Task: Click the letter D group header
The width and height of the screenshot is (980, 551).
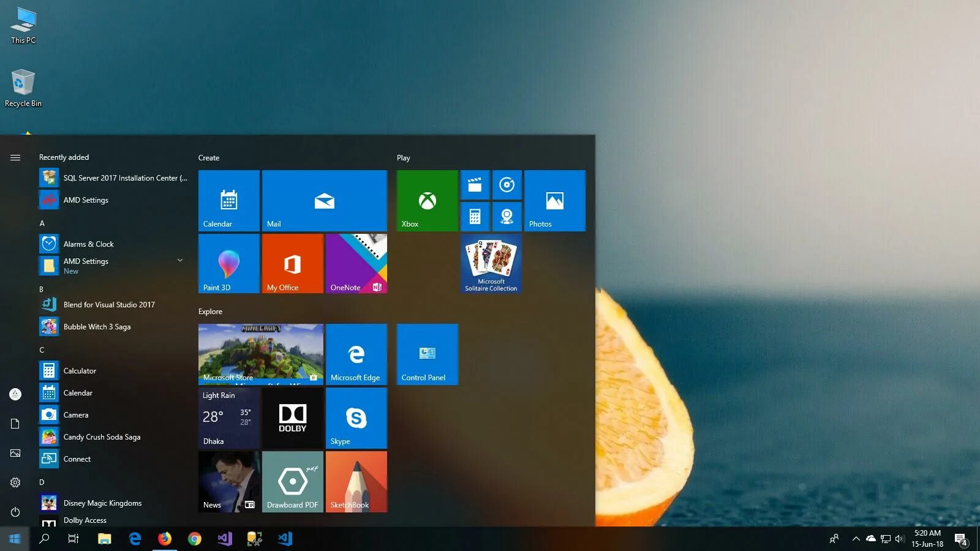Action: pos(42,482)
